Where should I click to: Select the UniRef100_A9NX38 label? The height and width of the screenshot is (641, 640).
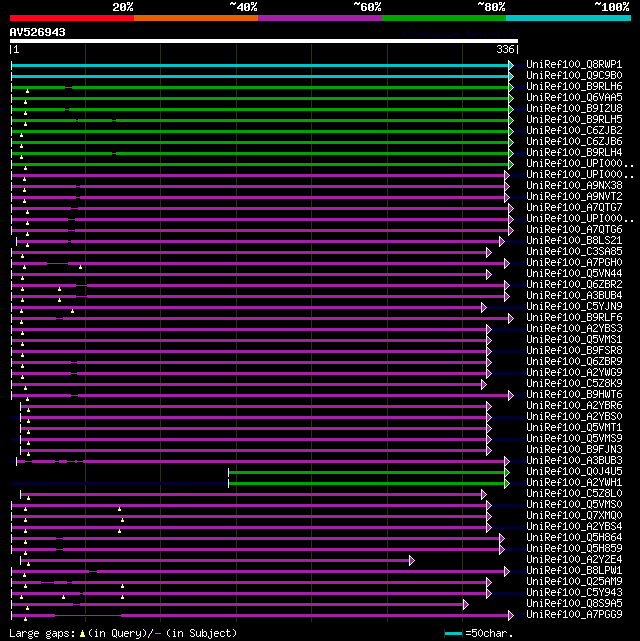point(574,186)
